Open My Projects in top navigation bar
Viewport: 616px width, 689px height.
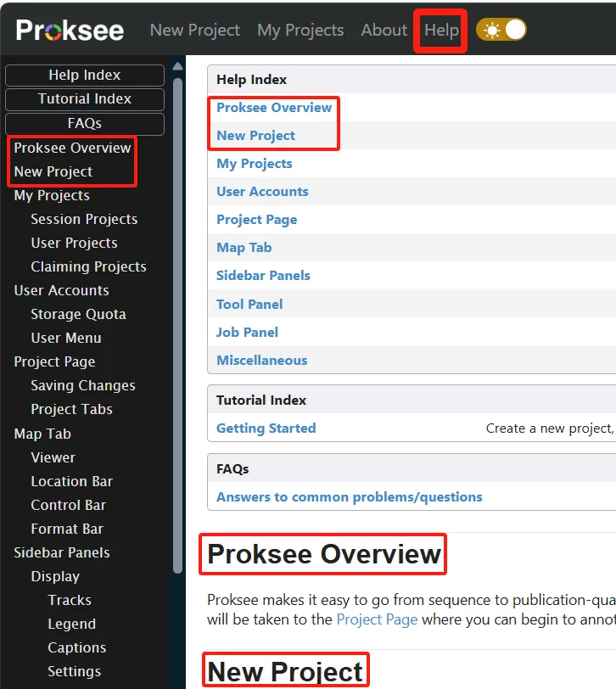pyautogui.click(x=300, y=30)
